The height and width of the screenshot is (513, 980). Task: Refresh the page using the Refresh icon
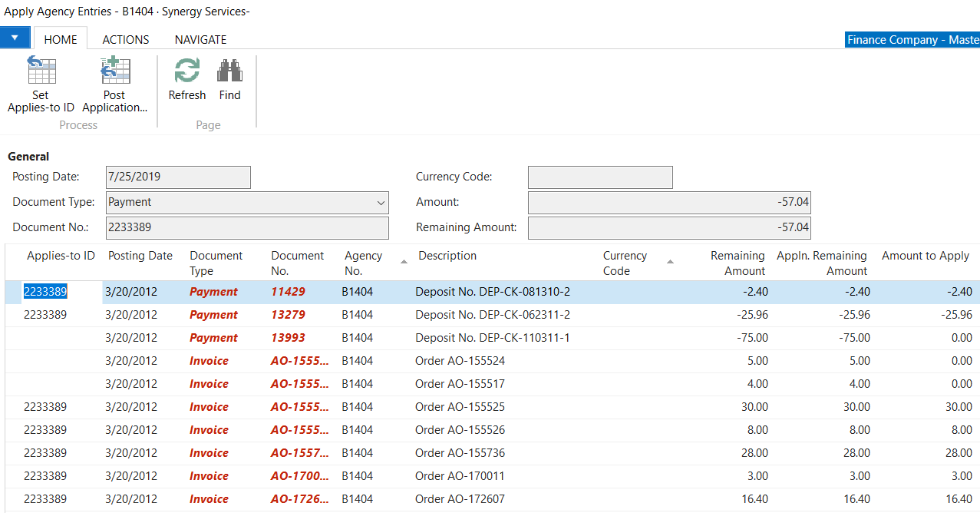(186, 71)
